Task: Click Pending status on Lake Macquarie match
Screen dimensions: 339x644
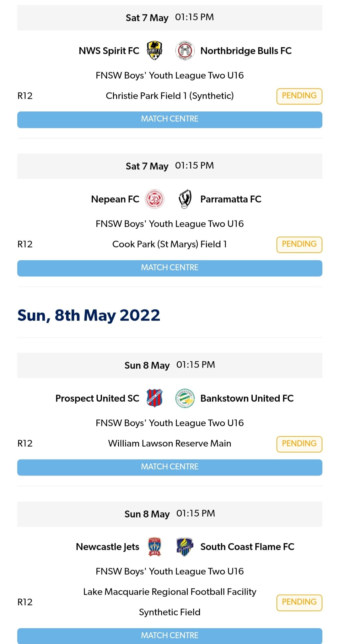Action: click(x=299, y=602)
